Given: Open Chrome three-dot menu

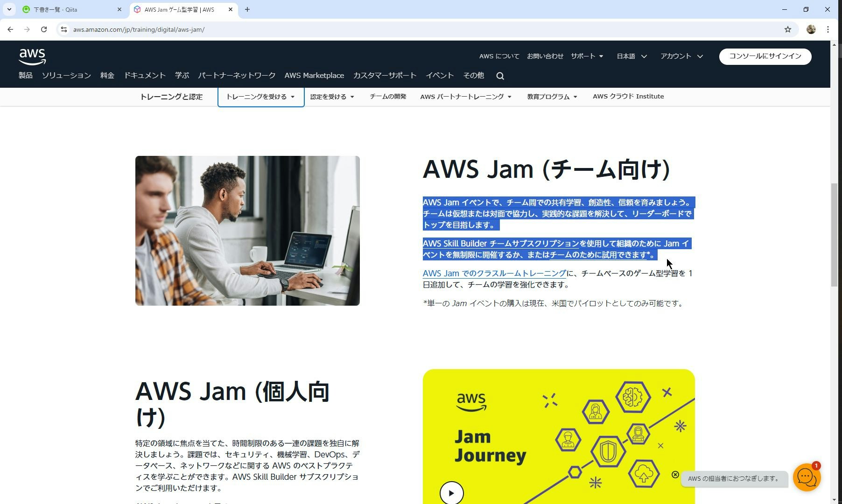Looking at the screenshot, I should point(828,29).
